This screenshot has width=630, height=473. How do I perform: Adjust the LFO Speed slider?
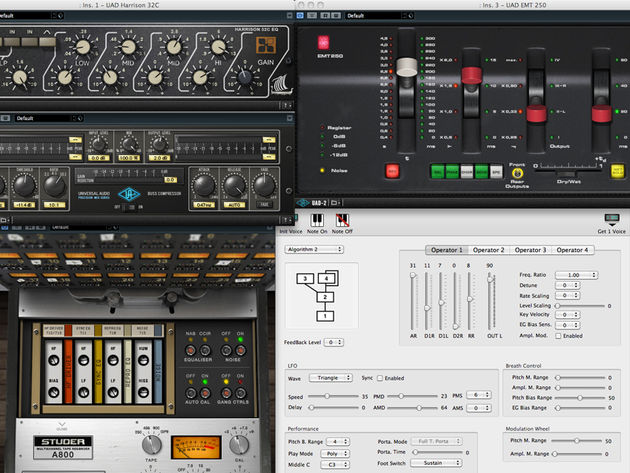pyautogui.click(x=333, y=396)
